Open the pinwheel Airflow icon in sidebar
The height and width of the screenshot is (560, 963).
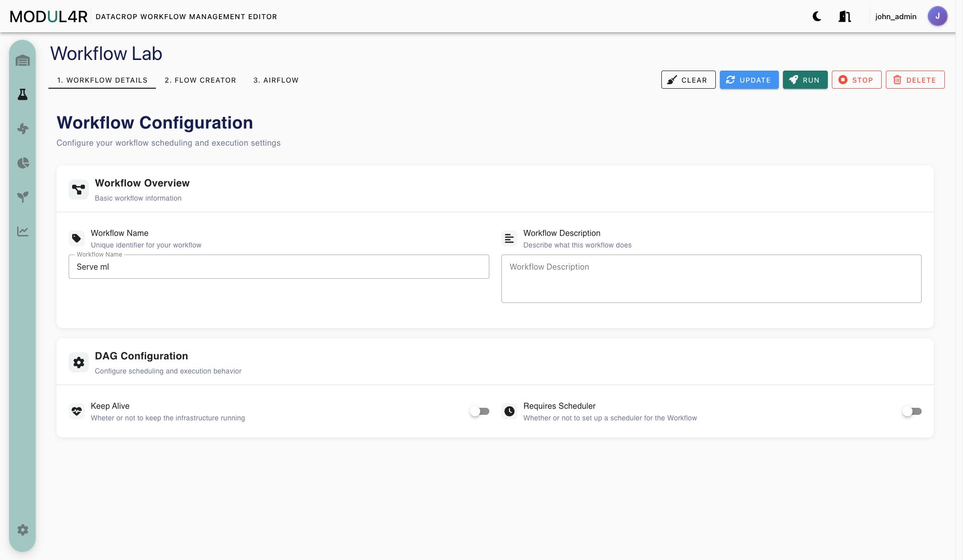coord(23,129)
